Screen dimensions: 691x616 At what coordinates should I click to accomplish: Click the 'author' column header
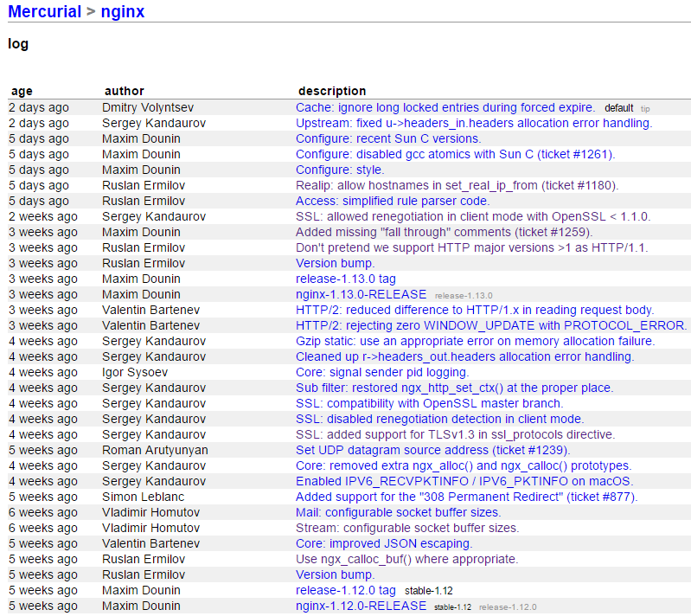[125, 91]
